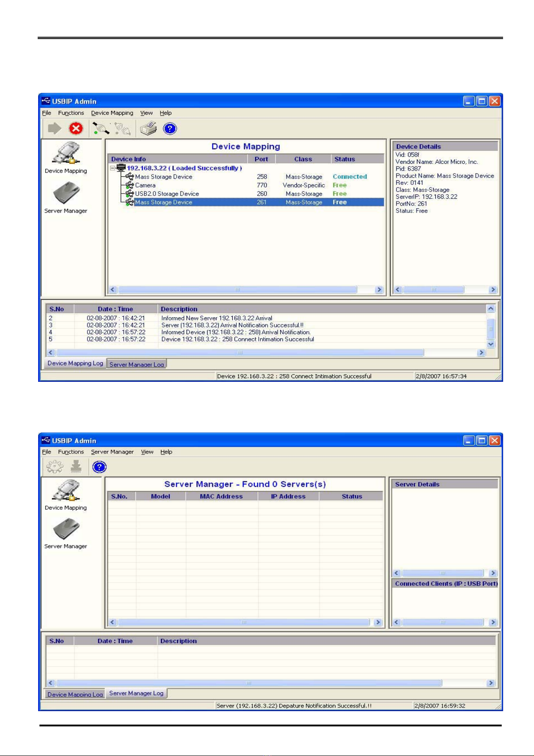Image resolution: width=534 pixels, height=756 pixels.
Task: Open Help menu in Server Manager window
Action: pos(166,452)
